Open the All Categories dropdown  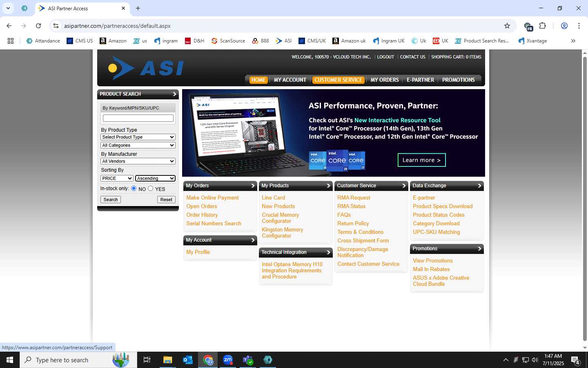[x=138, y=145]
